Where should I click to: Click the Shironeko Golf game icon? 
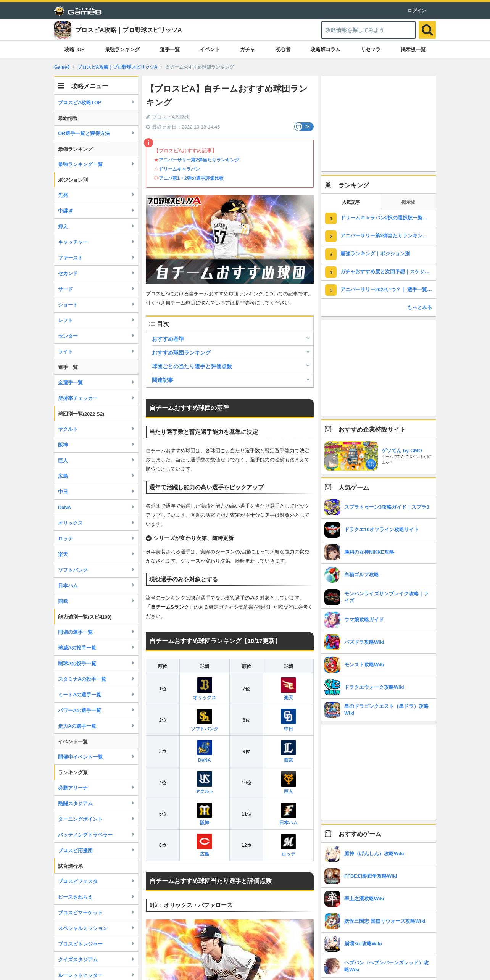point(332,575)
